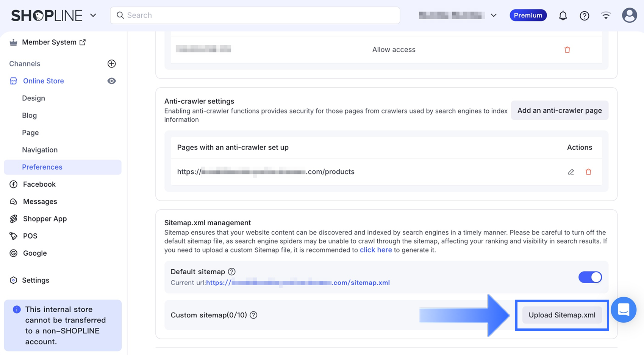The height and width of the screenshot is (355, 644).
Task: Open the user profile avatar
Action: (630, 16)
